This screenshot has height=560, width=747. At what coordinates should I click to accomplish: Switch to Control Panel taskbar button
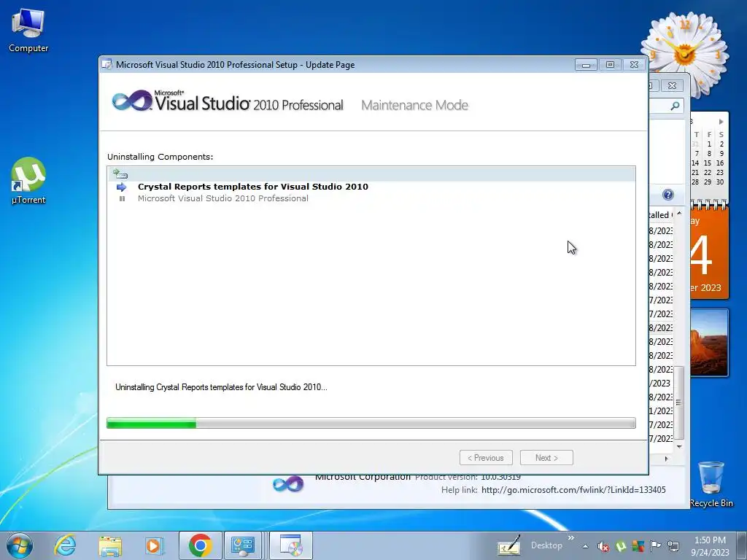(243, 545)
